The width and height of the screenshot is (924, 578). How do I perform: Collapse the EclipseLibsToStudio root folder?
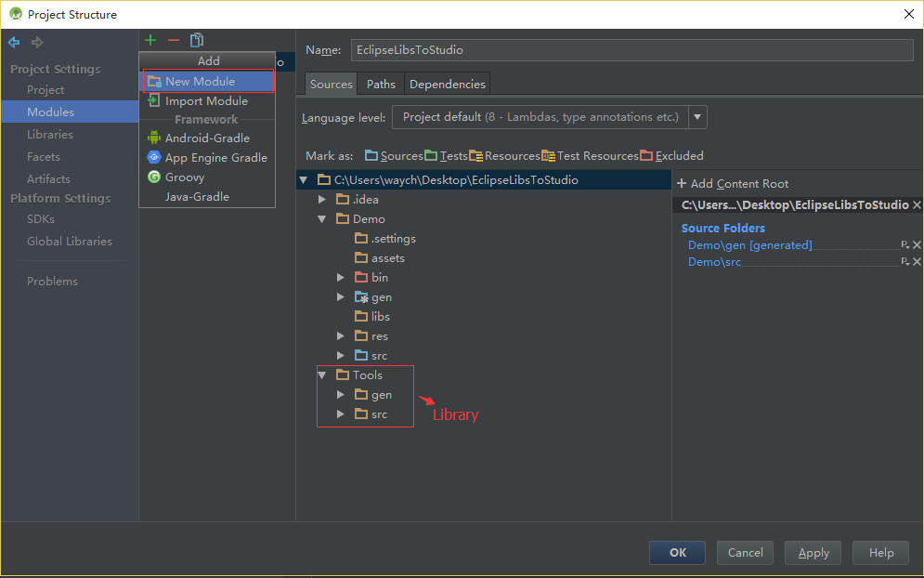[304, 180]
